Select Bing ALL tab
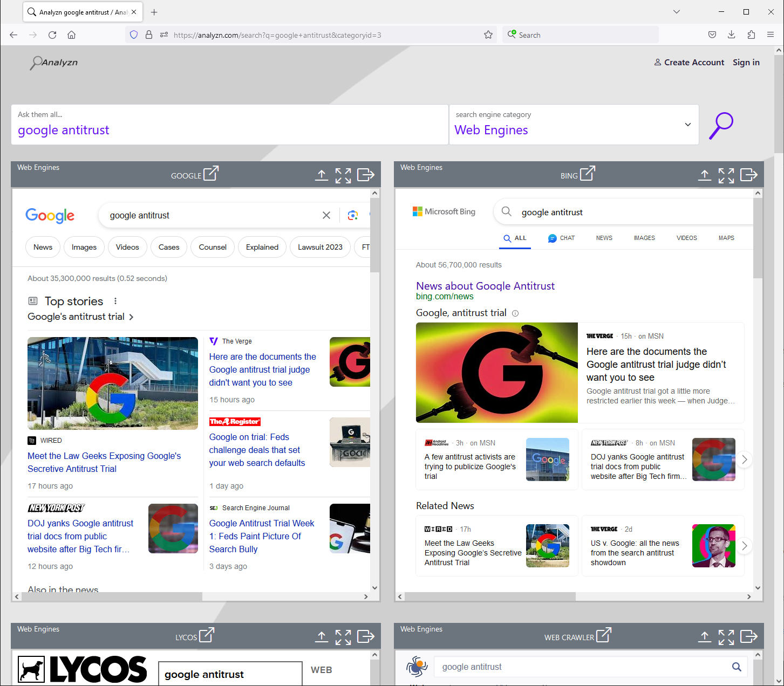The height and width of the screenshot is (686, 784). tap(515, 238)
